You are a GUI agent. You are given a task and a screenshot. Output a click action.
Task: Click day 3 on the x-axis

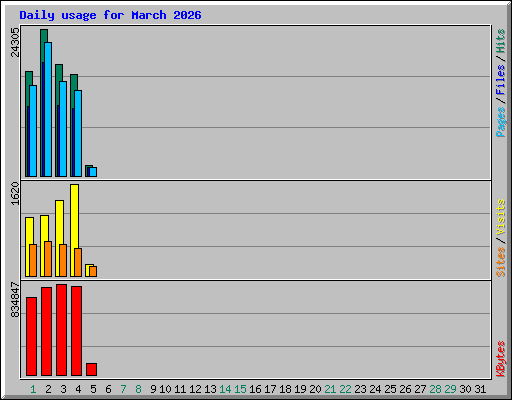(x=63, y=389)
